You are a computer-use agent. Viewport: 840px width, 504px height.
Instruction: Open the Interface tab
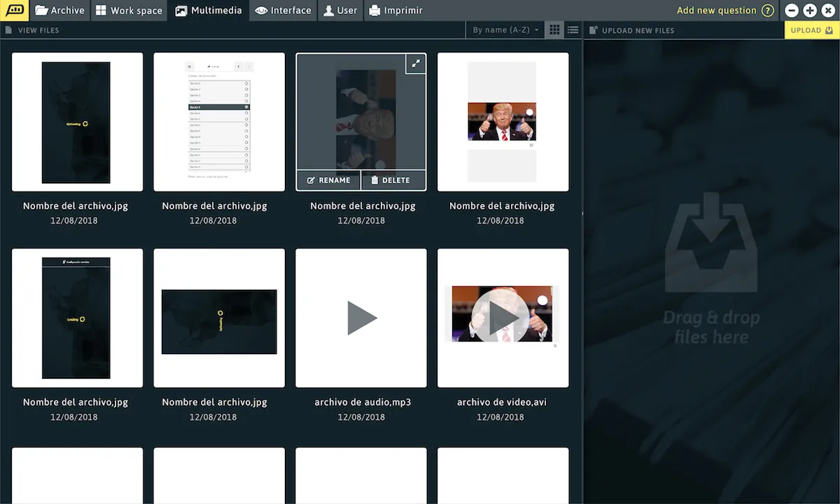coord(283,10)
